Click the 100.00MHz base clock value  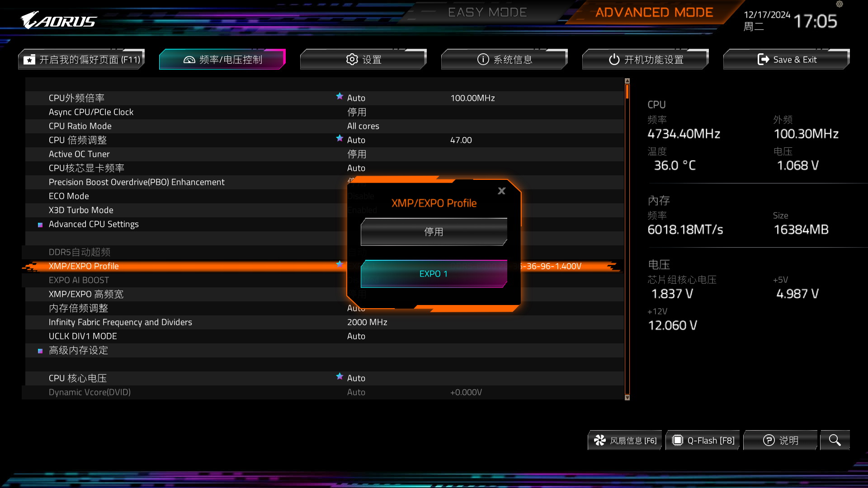pos(472,98)
